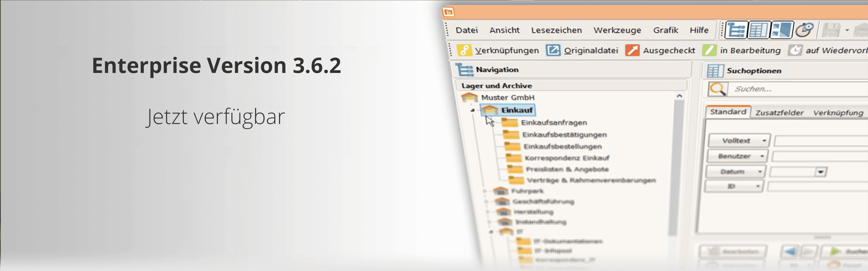Open the Einkaufsanfragen folder

(x=554, y=123)
